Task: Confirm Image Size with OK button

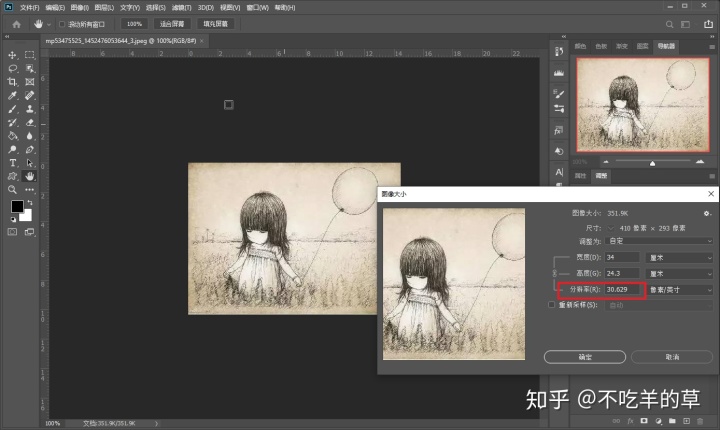Action: tap(585, 357)
